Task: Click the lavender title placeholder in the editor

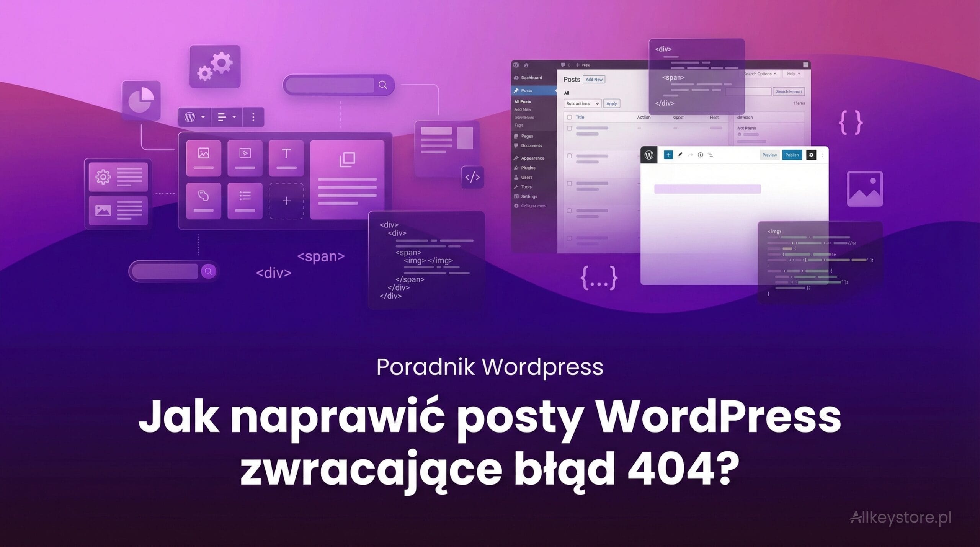Action: tap(707, 189)
